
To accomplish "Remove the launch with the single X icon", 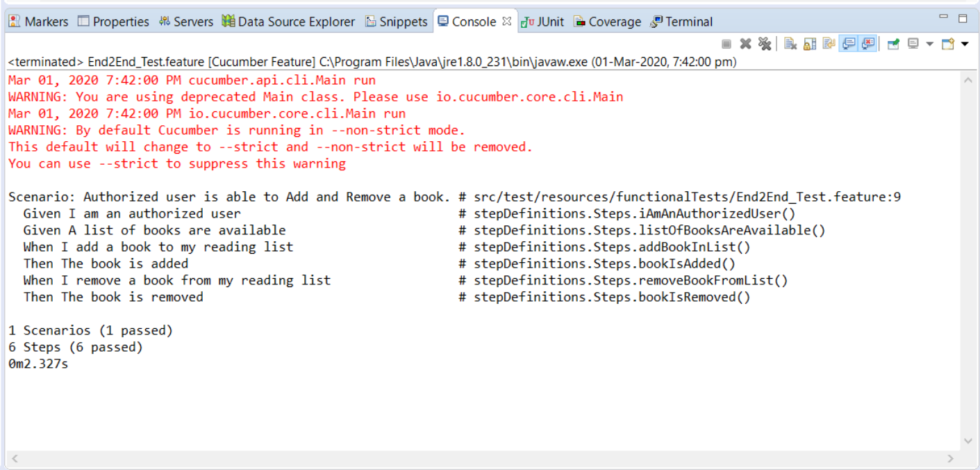I will 745,44.
